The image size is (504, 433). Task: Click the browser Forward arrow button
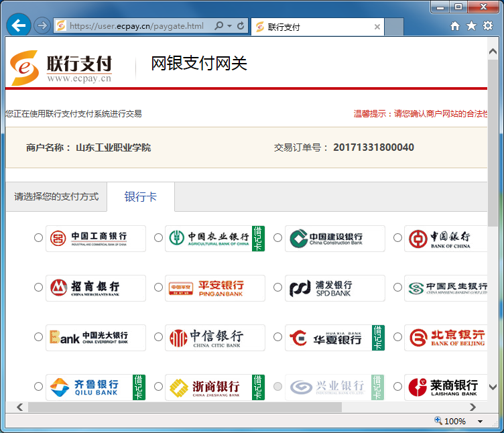click(x=42, y=26)
